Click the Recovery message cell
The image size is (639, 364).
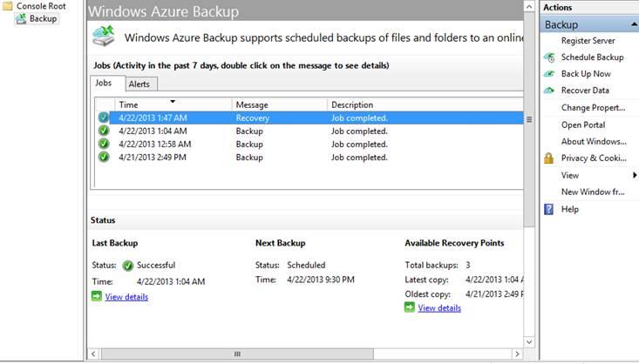[x=253, y=118]
